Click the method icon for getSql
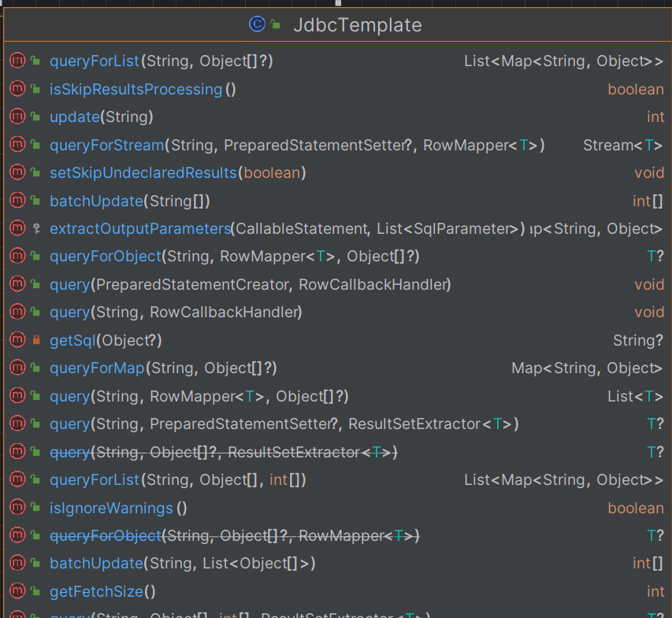The height and width of the screenshot is (618, 672). (x=17, y=340)
